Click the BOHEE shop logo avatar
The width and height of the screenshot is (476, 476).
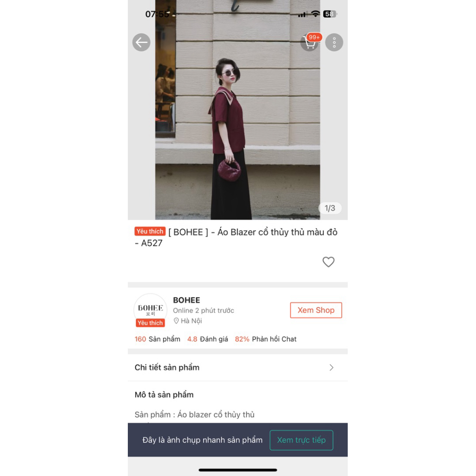point(150,309)
